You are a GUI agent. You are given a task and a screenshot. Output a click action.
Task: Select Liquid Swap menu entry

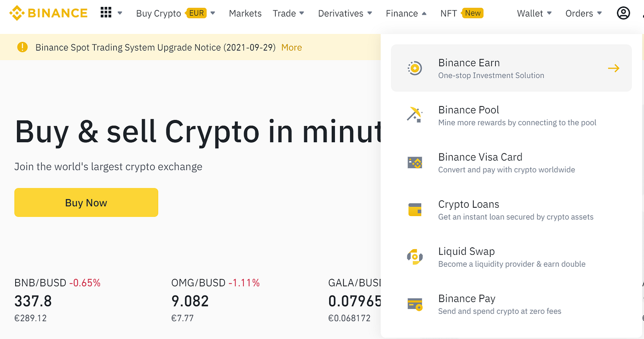click(x=511, y=257)
